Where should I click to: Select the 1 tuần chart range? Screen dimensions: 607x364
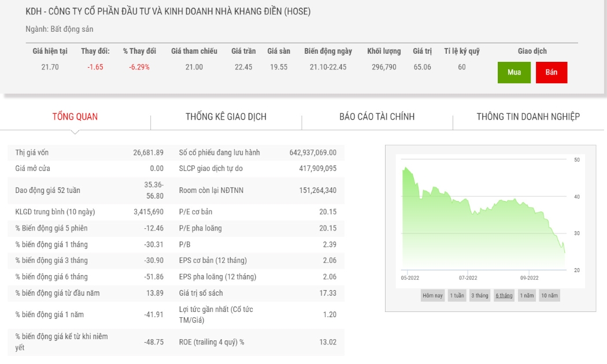[x=457, y=295]
